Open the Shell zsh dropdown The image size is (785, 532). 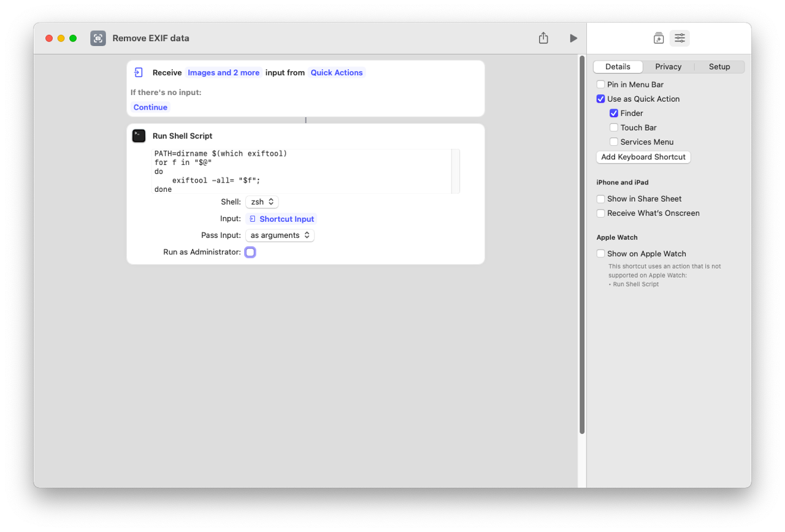(262, 202)
